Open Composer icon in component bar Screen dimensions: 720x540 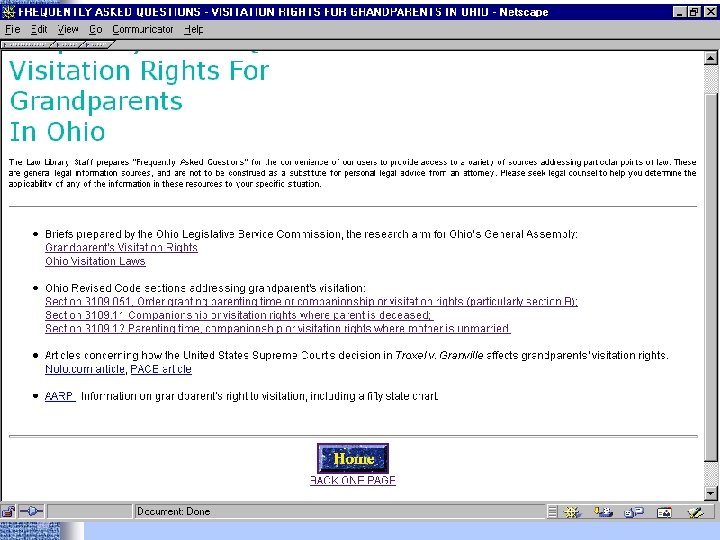tap(695, 512)
